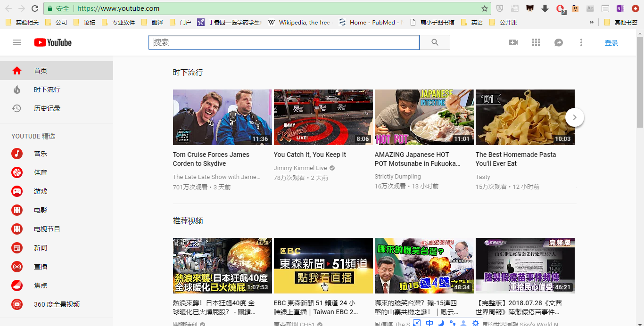
Task: Click the down-arrow downloader extension icon
Action: coord(545,8)
